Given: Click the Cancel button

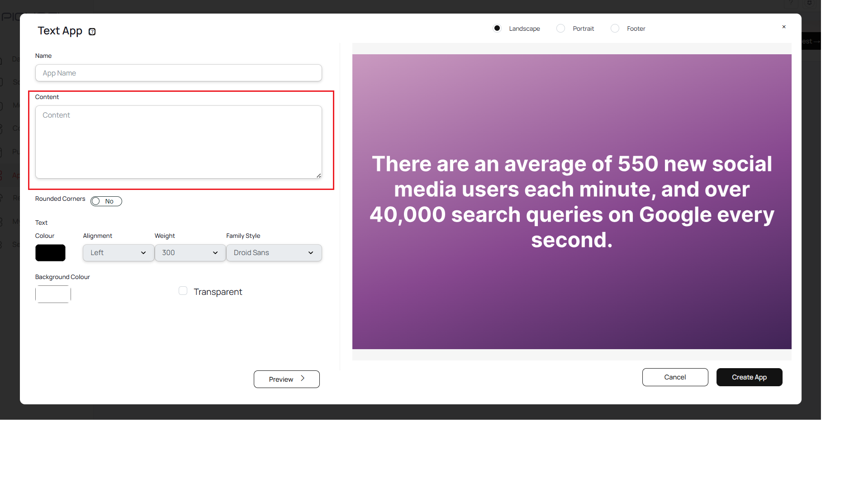Looking at the screenshot, I should [675, 377].
